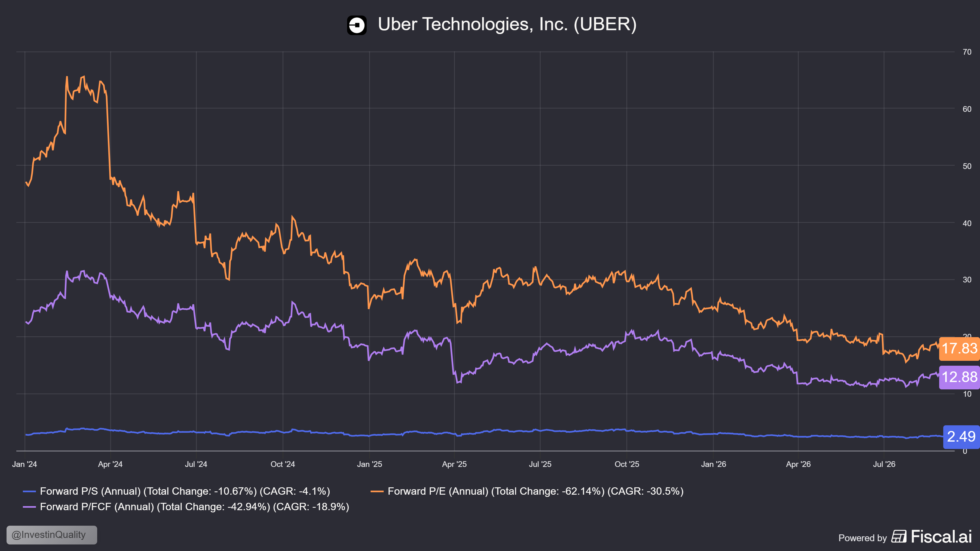The width and height of the screenshot is (980, 551).
Task: Click the Fiscal.ai logo icon
Action: pos(899,537)
